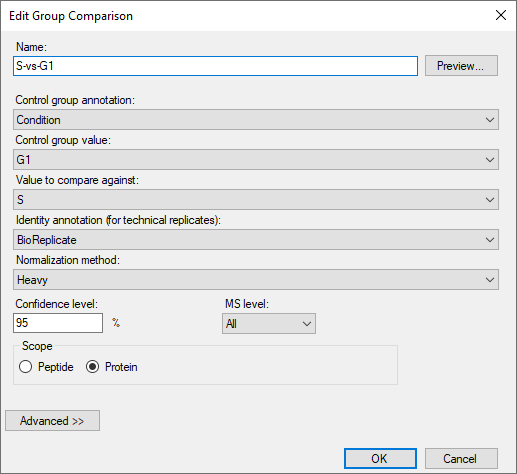Image resolution: width=517 pixels, height=474 pixels.
Task: Cancel the group comparison edit
Action: [x=461, y=459]
